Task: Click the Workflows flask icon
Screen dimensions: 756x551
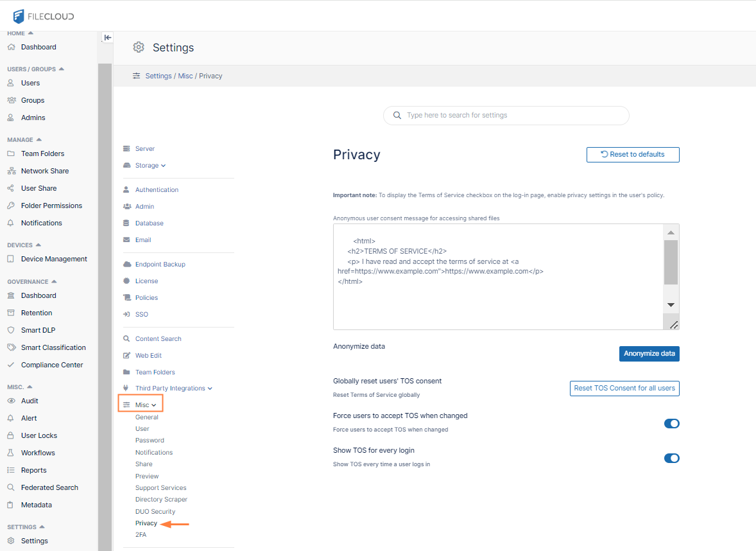Action: coord(10,453)
